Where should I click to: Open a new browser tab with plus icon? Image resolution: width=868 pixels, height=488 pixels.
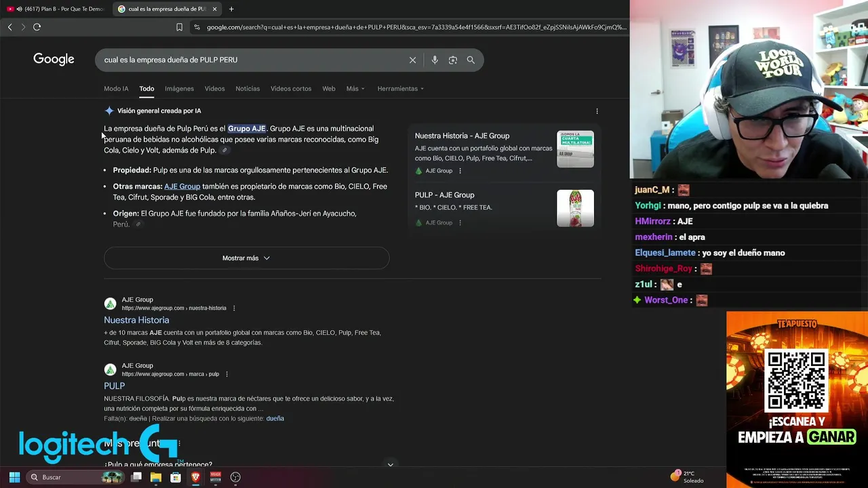[x=231, y=9]
